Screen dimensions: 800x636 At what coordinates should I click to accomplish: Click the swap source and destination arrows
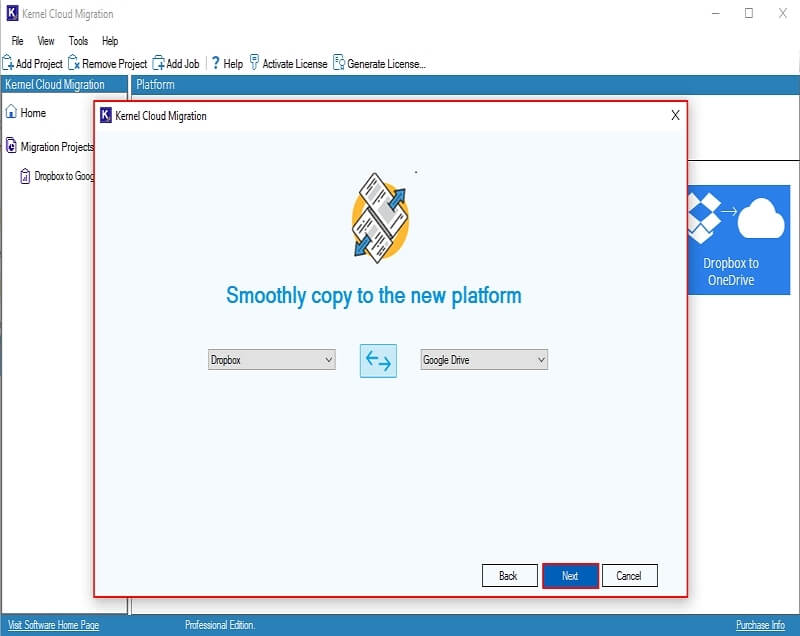378,361
